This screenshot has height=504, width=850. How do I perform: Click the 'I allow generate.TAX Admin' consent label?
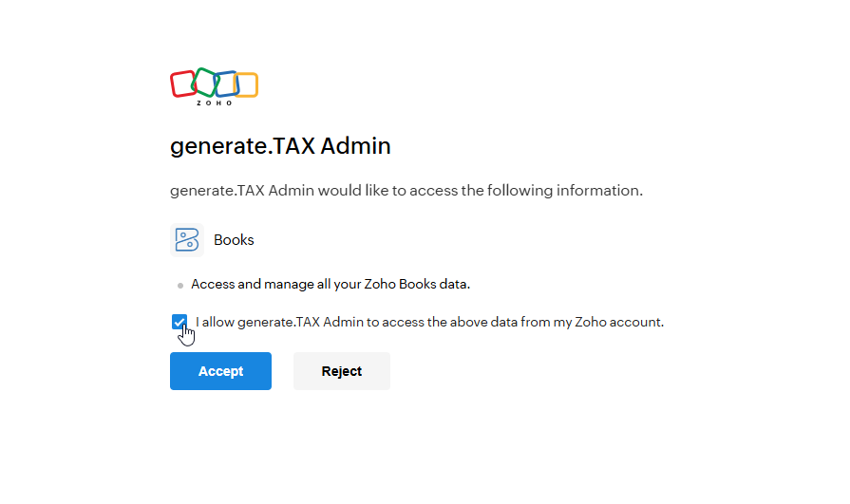point(429,322)
